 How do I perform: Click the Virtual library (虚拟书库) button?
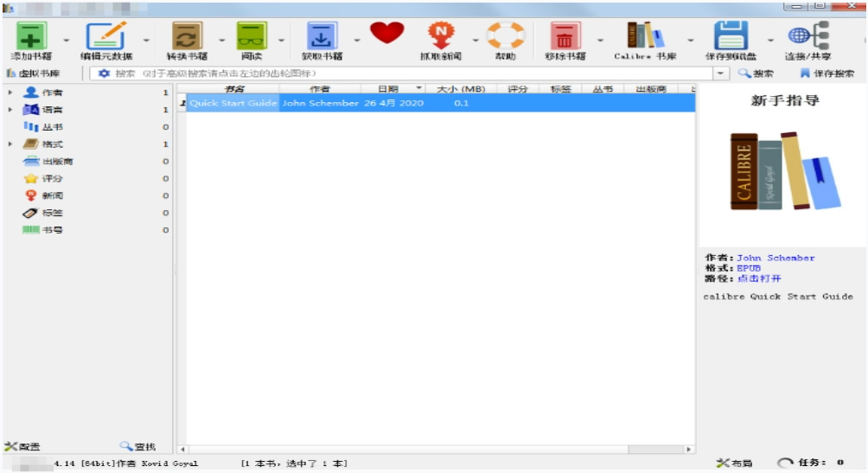tap(33, 74)
